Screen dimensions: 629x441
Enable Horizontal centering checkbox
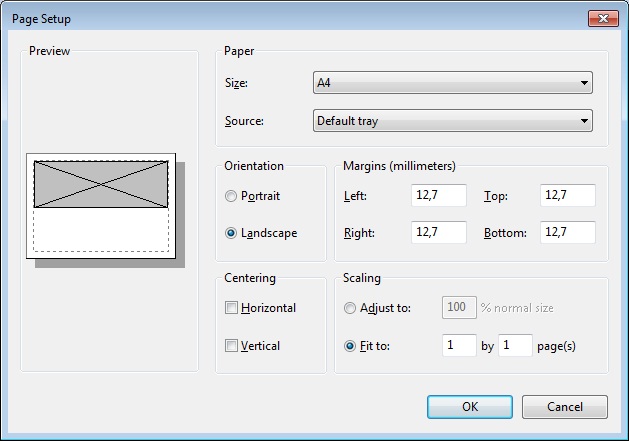[232, 308]
